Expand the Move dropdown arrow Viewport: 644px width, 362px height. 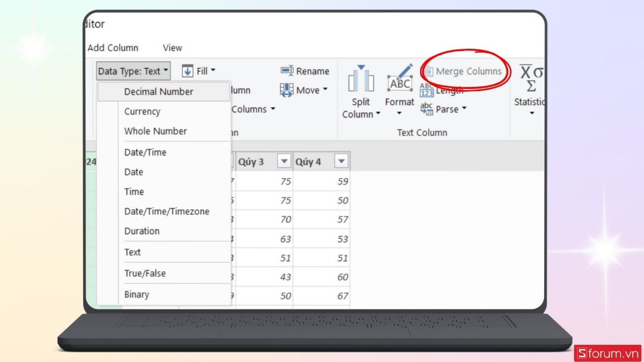point(325,90)
